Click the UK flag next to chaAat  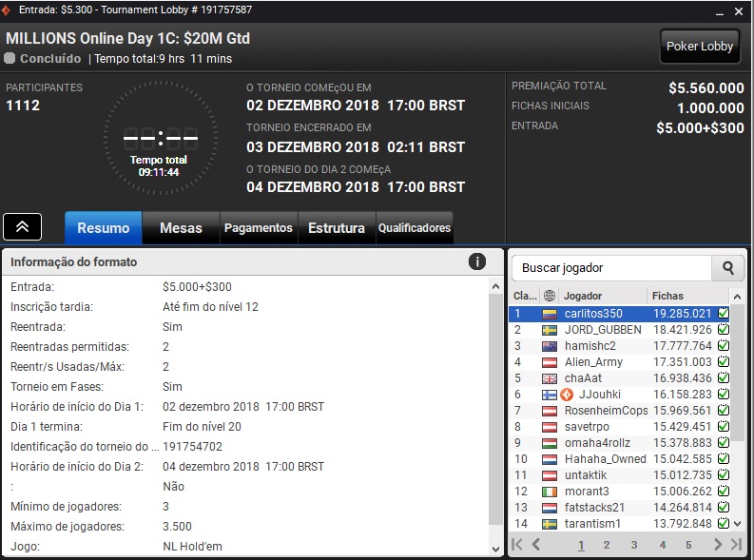click(x=550, y=378)
